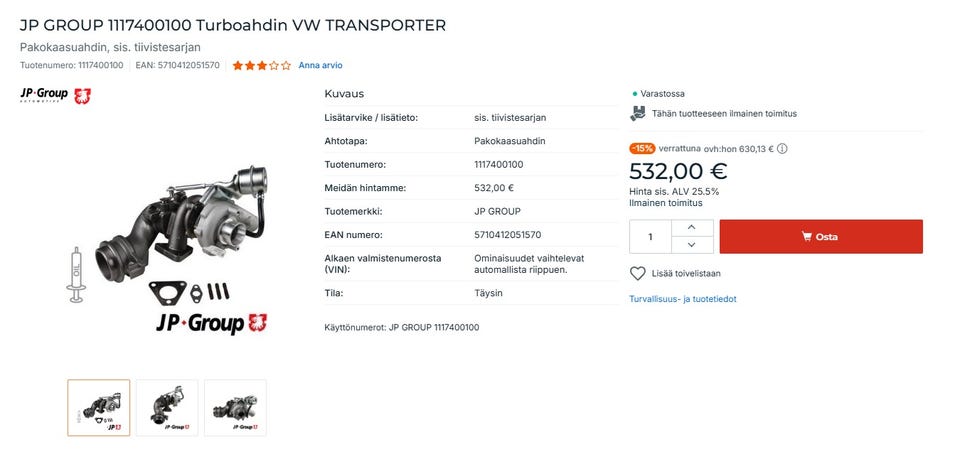Screen dimensions: 960x459
Task: Click the -15% discount badge
Action: 641,149
